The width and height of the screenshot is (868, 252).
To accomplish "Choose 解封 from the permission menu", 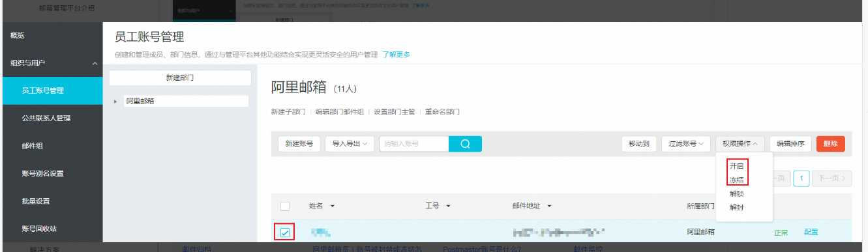I will pyautogui.click(x=736, y=208).
